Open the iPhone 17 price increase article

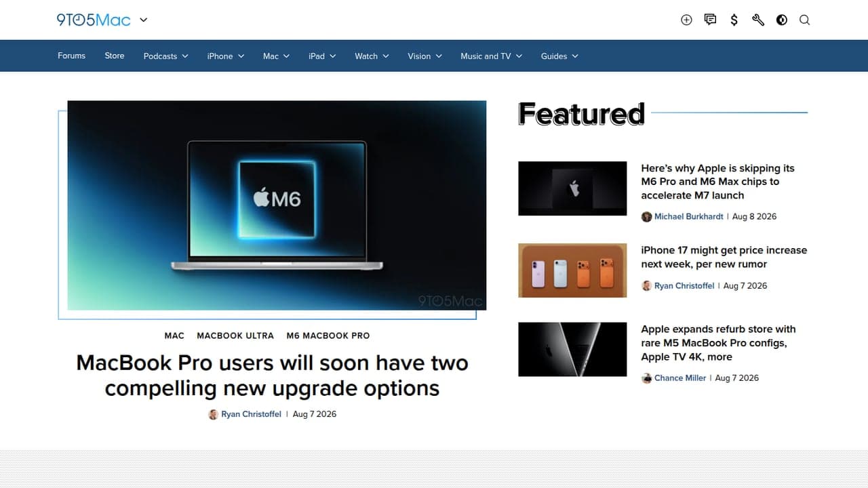pyautogui.click(x=724, y=257)
